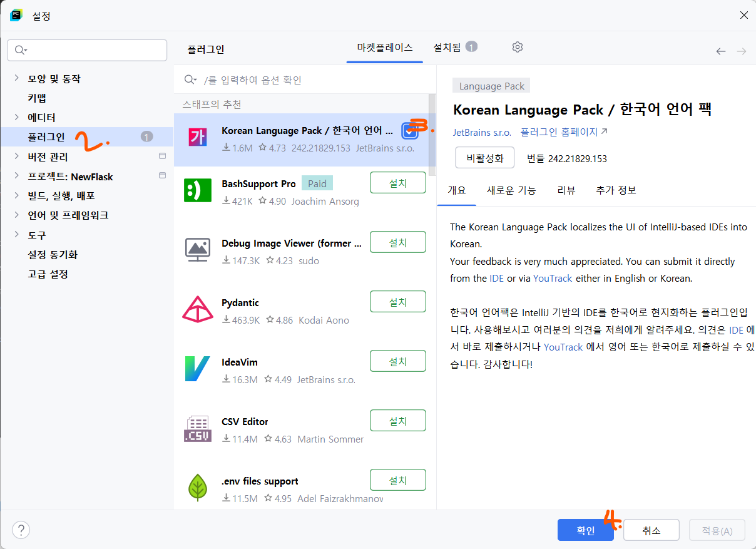This screenshot has width=756, height=549.
Task: Install the CSV Editor plugin
Action: [x=398, y=421]
